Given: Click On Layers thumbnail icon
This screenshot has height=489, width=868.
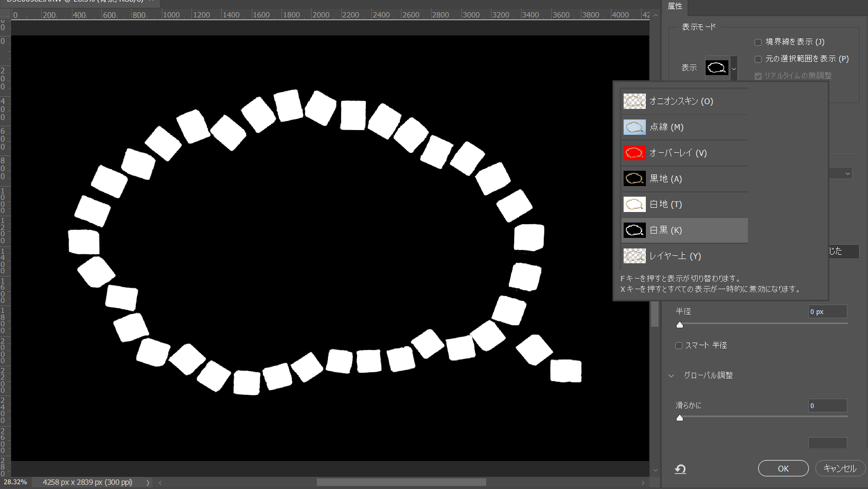Looking at the screenshot, I should (635, 256).
